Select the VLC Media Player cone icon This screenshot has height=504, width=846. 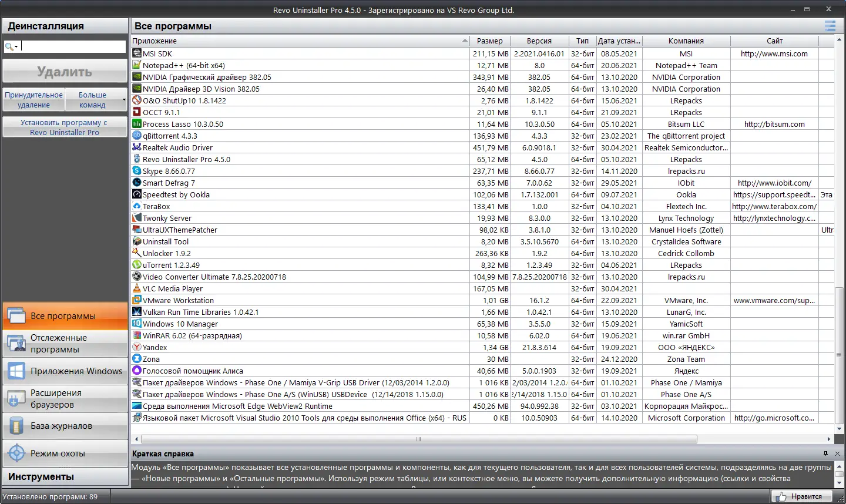point(137,288)
